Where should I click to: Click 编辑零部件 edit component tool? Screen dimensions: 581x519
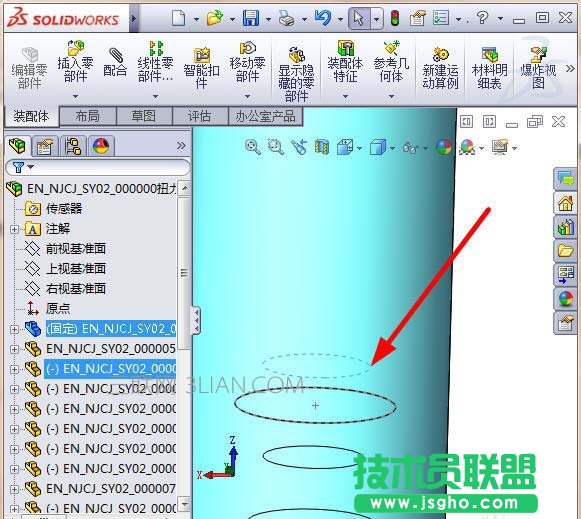tap(29, 68)
